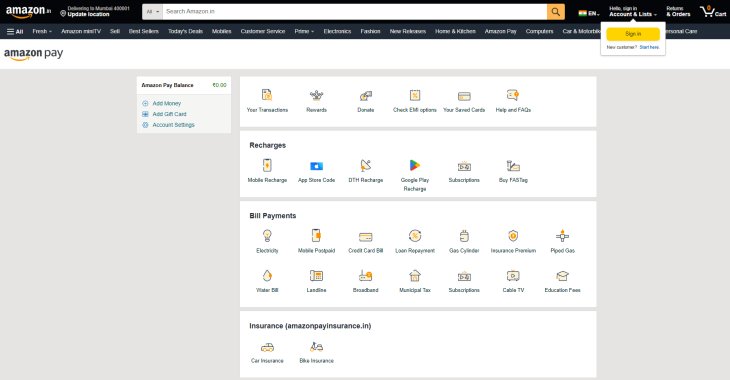Open the shopping Cart icon
This screenshot has width=730, height=380.
click(712, 11)
